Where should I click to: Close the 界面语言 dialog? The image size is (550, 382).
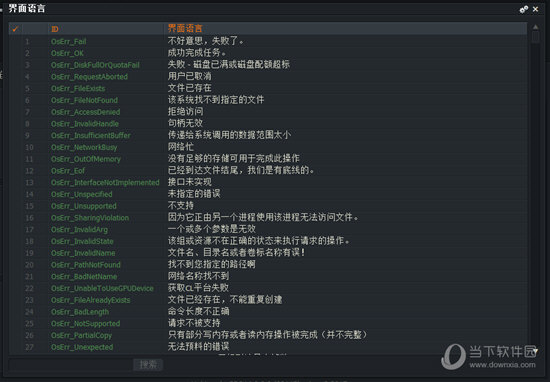pyautogui.click(x=536, y=9)
